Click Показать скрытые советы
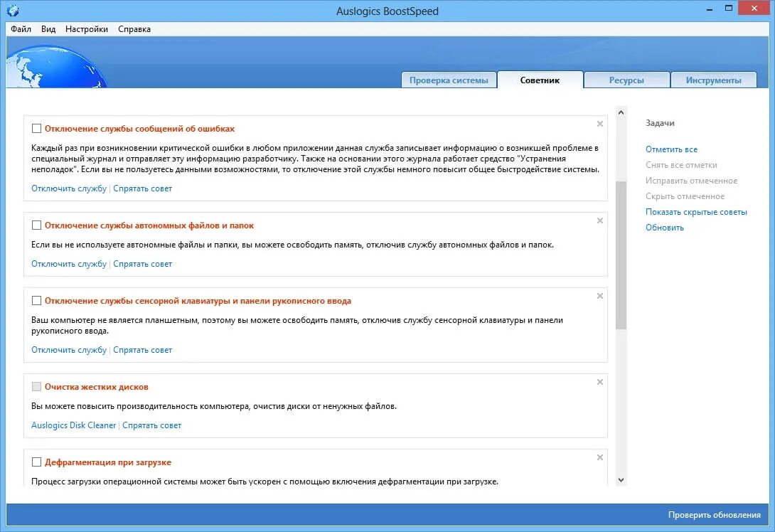Viewport: 775px width, 532px height. (x=696, y=212)
